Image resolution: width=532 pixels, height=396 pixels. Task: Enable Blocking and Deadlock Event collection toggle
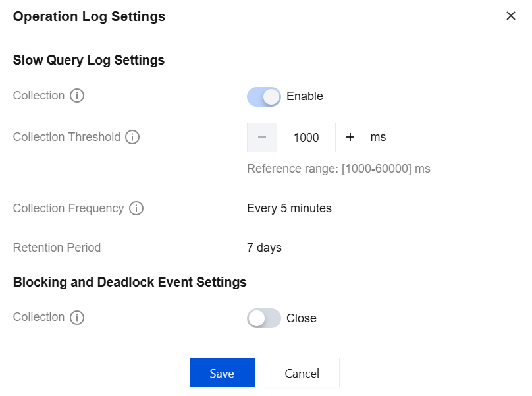coord(263,318)
